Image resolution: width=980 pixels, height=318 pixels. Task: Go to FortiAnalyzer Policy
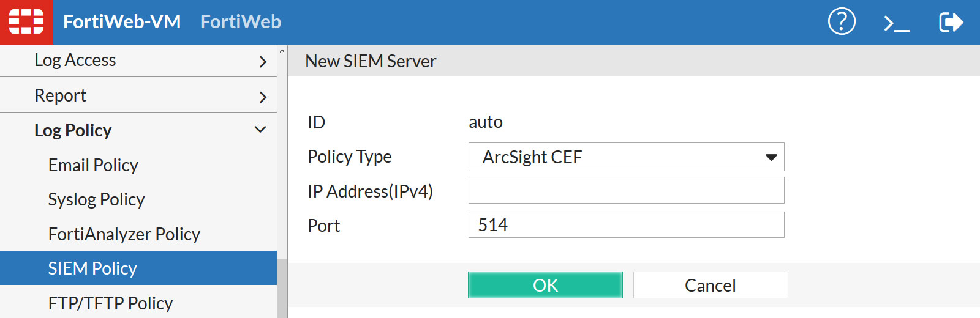(x=124, y=234)
